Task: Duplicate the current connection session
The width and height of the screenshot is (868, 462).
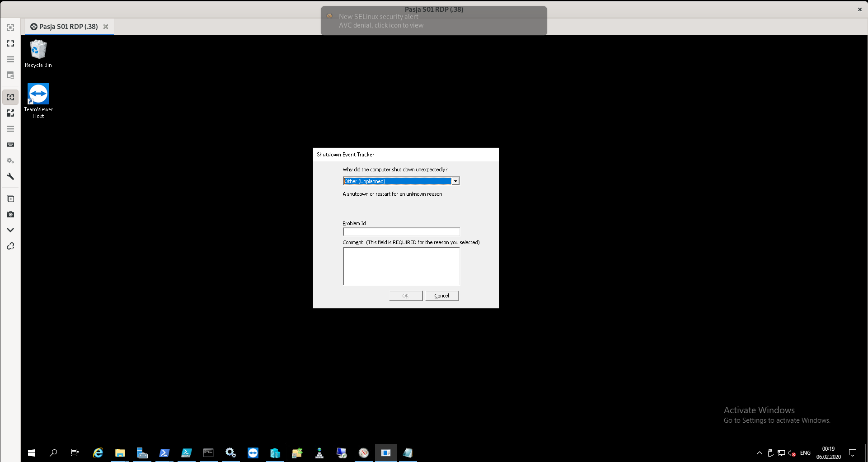Action: pyautogui.click(x=10, y=198)
